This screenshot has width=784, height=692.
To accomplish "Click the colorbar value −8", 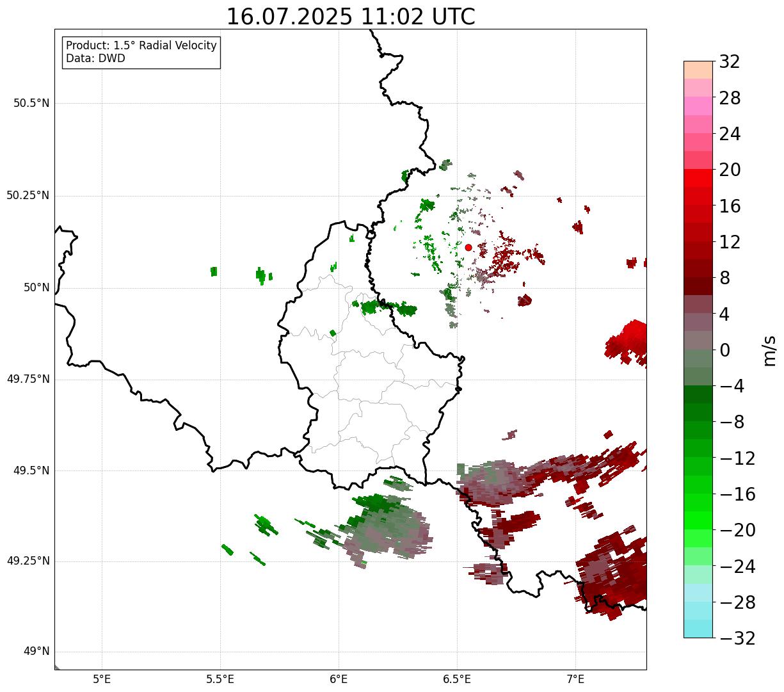I will tap(732, 422).
